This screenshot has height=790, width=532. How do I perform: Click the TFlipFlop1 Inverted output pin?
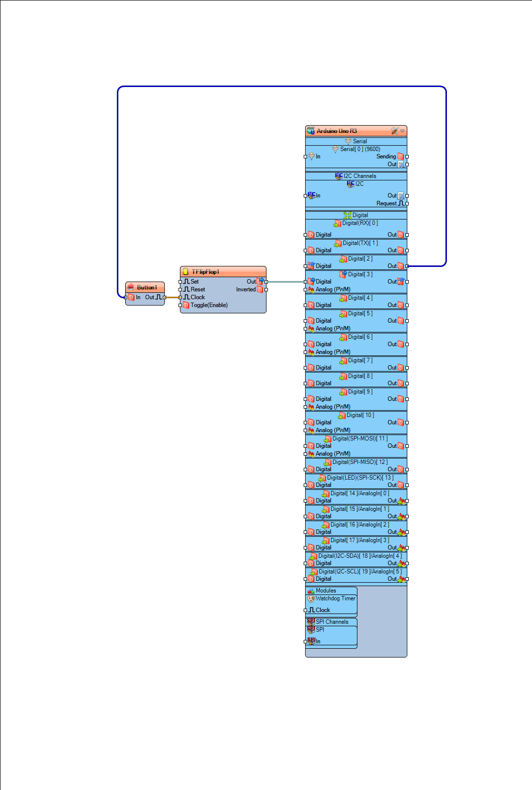click(x=266, y=289)
